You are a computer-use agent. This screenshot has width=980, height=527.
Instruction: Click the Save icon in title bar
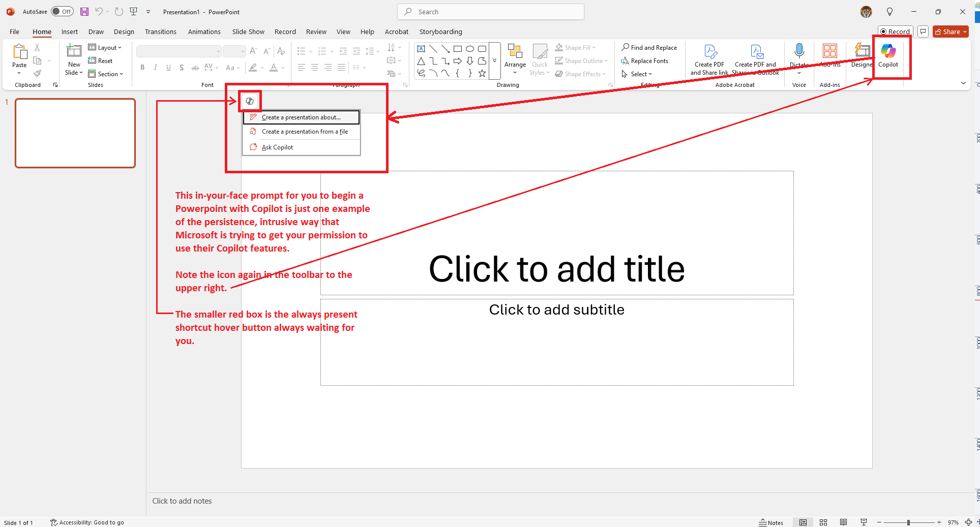(x=84, y=12)
